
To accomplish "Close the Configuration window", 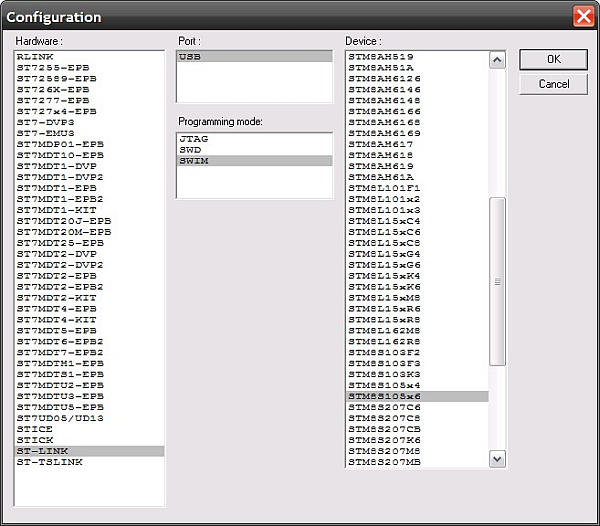I will pyautogui.click(x=583, y=17).
